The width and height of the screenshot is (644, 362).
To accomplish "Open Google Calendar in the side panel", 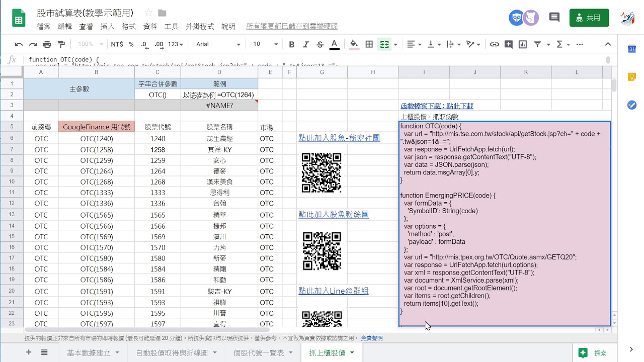I will coord(631,49).
